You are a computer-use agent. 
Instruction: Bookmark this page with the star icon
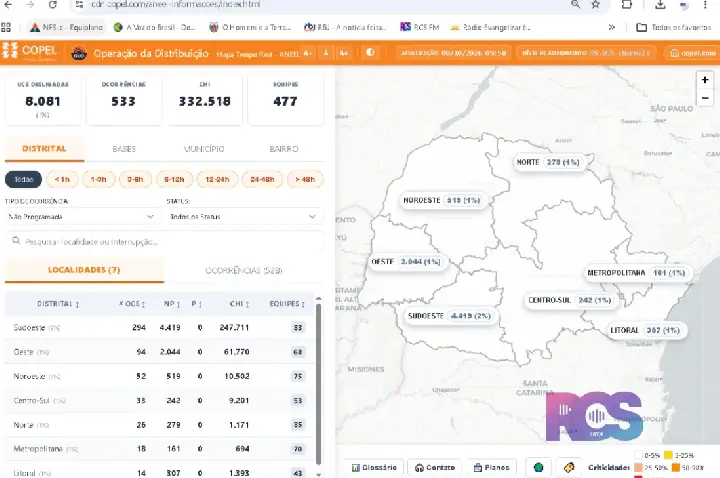596,5
